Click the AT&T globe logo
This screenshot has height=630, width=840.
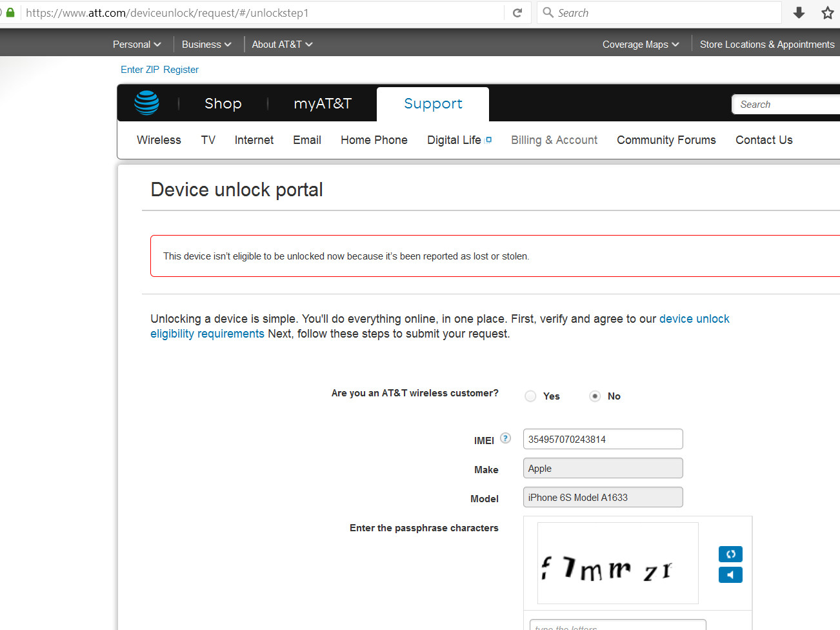coord(146,103)
